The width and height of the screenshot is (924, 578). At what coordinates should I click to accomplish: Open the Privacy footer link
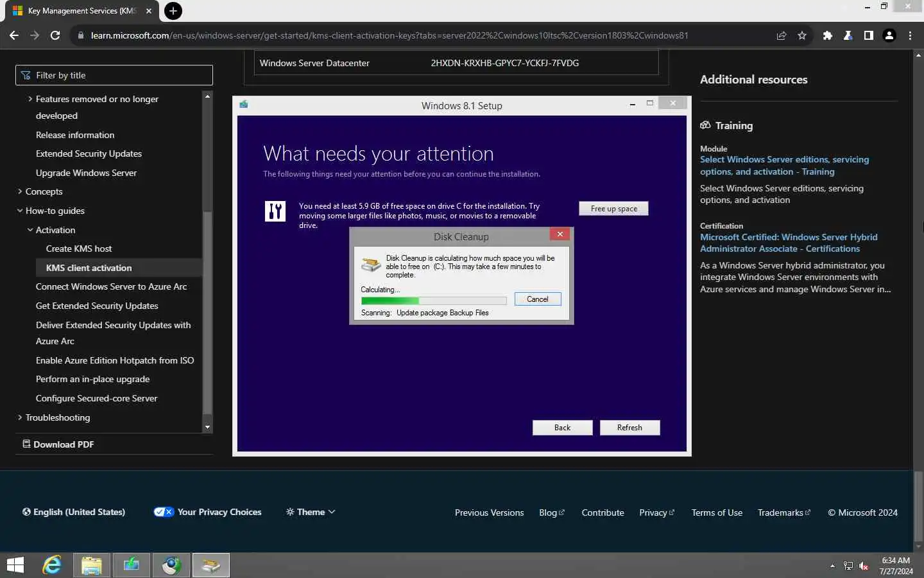click(656, 512)
